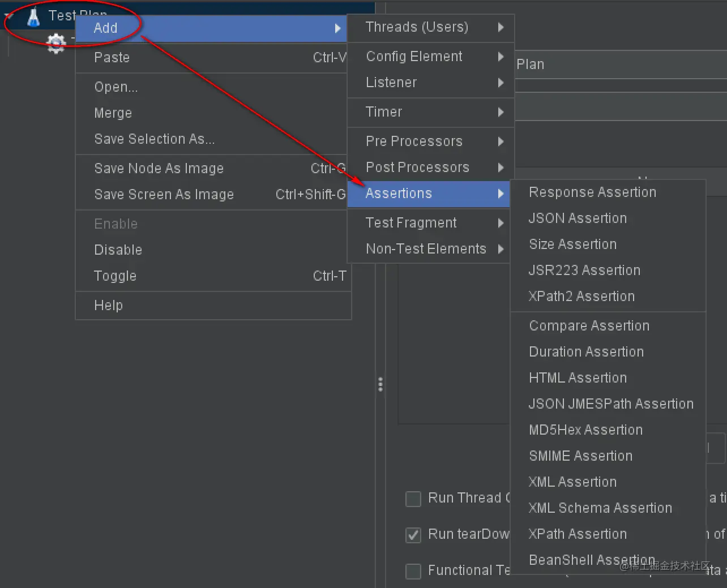Screen dimensions: 727x588
Task: Add an XML Assertion
Action: point(608,482)
